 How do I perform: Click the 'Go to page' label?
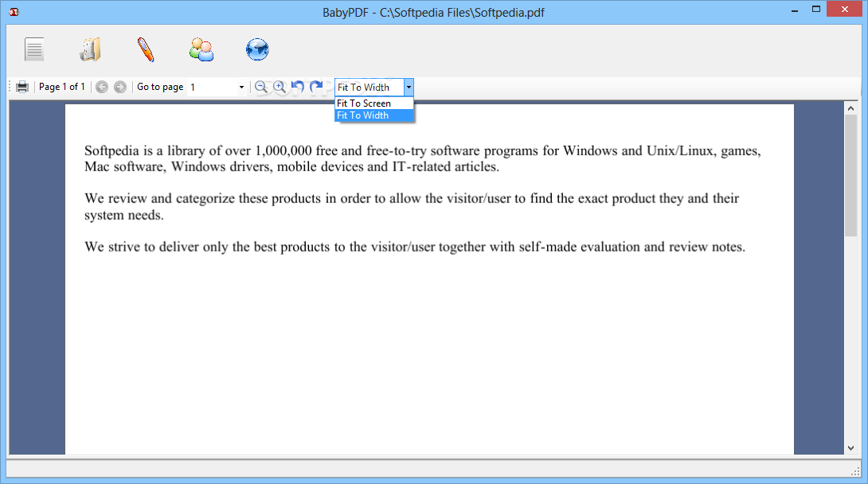click(x=160, y=87)
